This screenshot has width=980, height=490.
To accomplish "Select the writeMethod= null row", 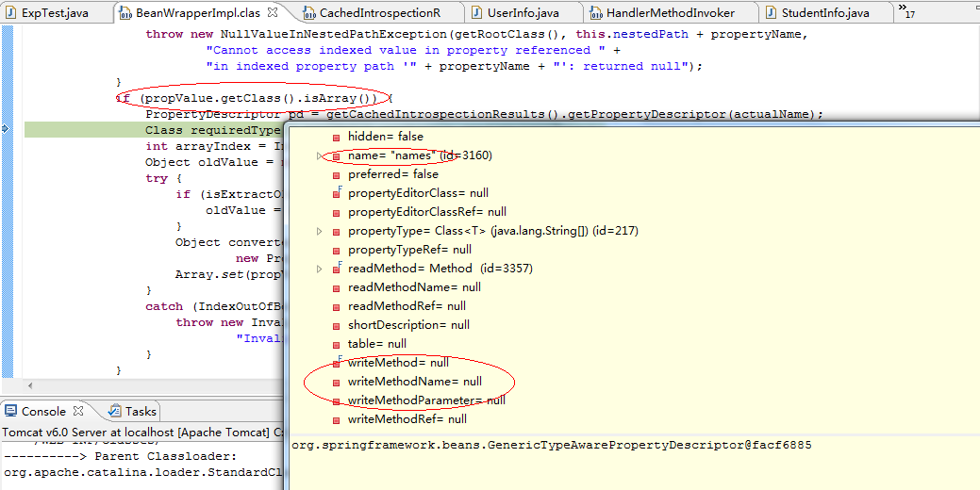I will click(x=398, y=363).
